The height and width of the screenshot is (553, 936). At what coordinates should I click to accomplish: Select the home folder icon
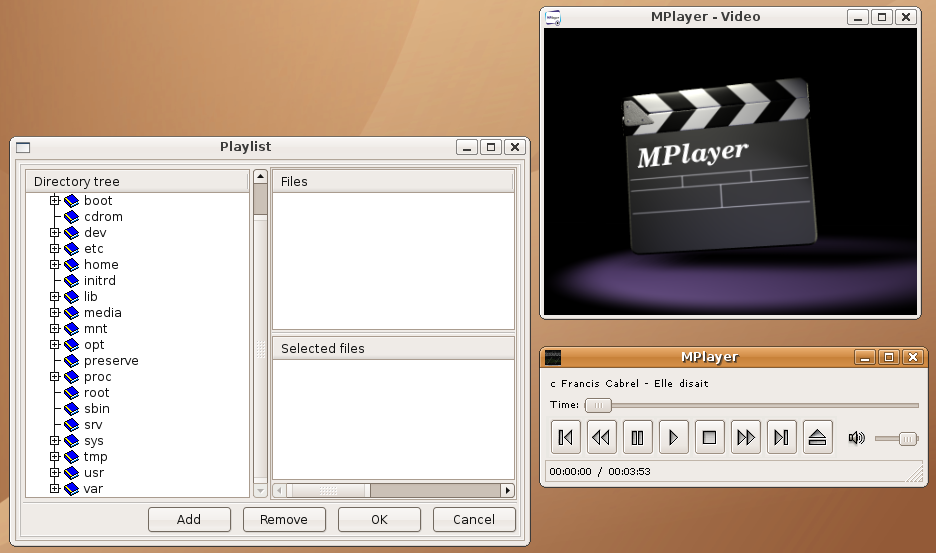[72, 265]
